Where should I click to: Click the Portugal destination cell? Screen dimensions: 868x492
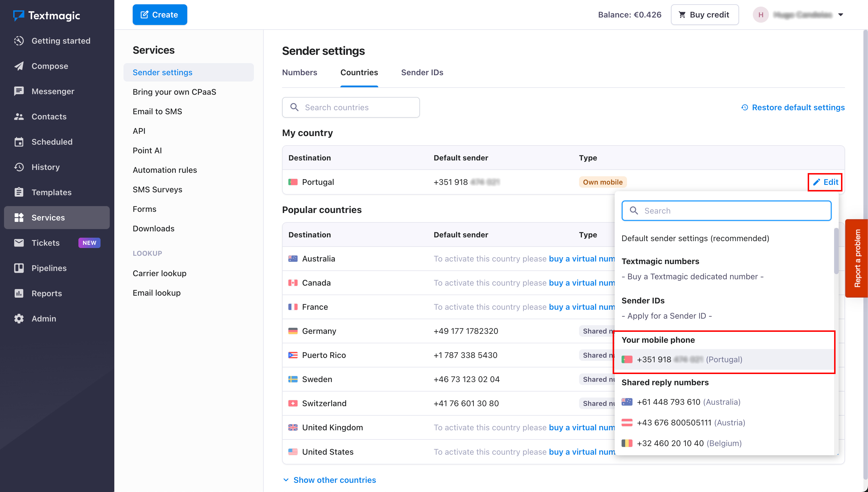311,182
